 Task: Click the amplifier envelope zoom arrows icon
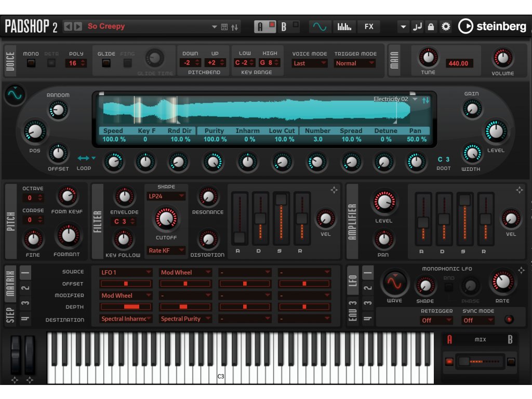(520, 190)
